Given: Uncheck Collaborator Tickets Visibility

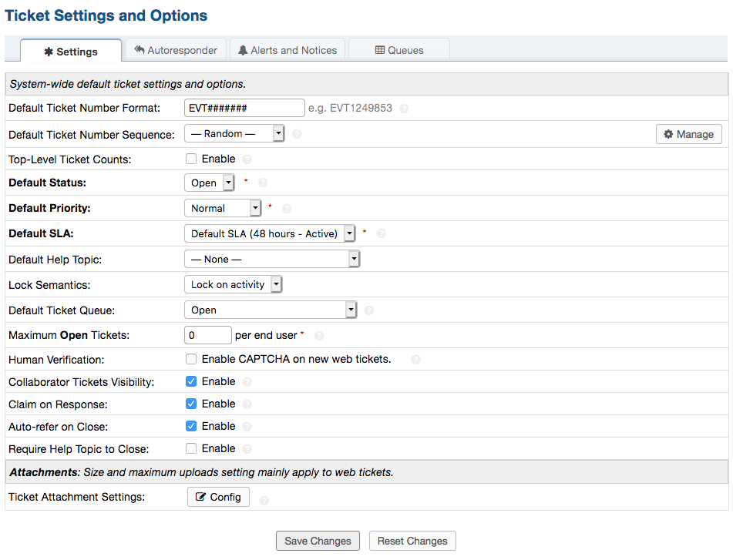Looking at the screenshot, I should pos(191,381).
